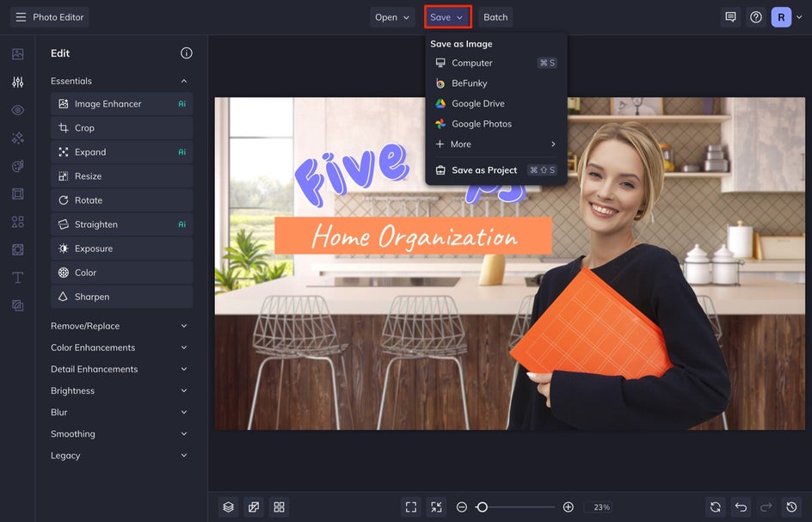Click the Edit panel info icon

point(187,52)
